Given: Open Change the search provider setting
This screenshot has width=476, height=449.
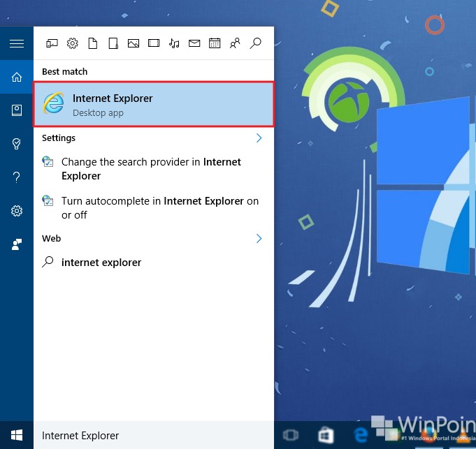Looking at the screenshot, I should tap(154, 169).
